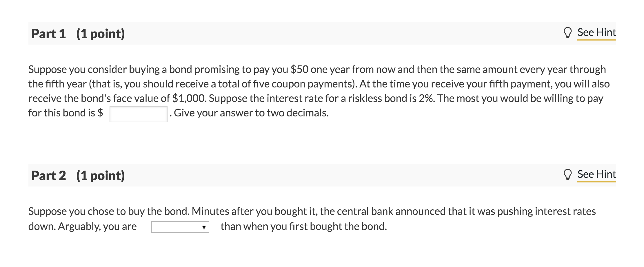The width and height of the screenshot is (644, 267).
Task: Click the lightbulb icon next to Part 1's See Hint
Action: point(568,33)
